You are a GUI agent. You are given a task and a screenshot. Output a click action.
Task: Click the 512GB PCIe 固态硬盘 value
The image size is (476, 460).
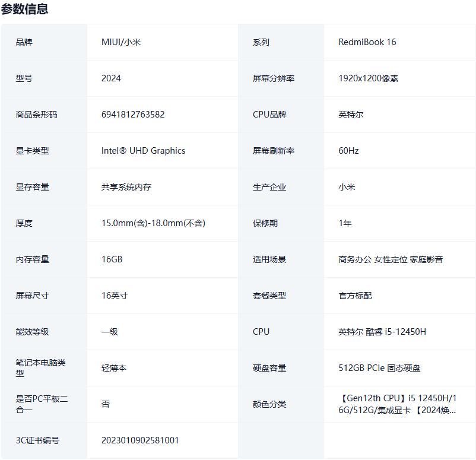coord(379,368)
